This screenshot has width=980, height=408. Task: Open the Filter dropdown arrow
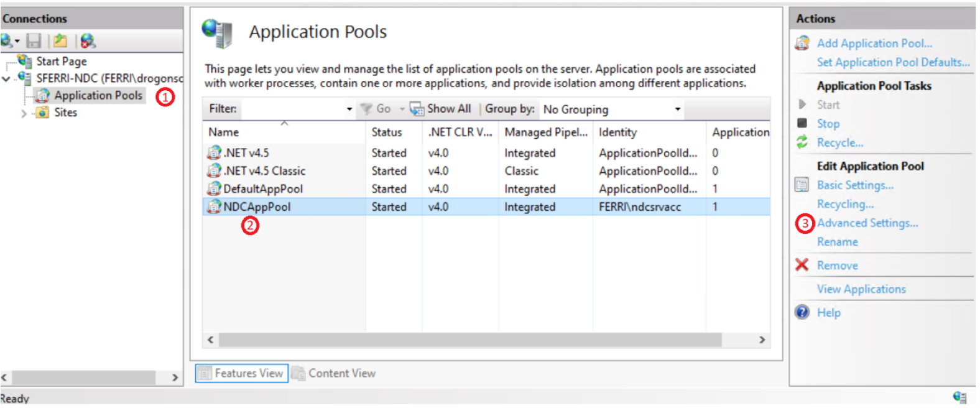349,109
